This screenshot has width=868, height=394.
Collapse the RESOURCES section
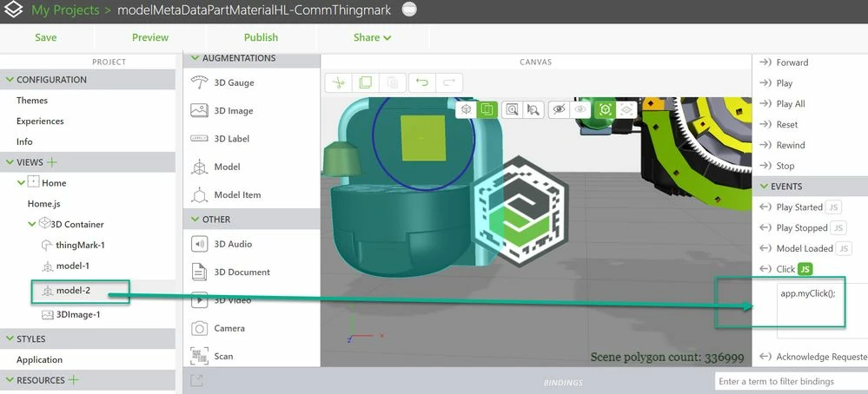coord(10,380)
